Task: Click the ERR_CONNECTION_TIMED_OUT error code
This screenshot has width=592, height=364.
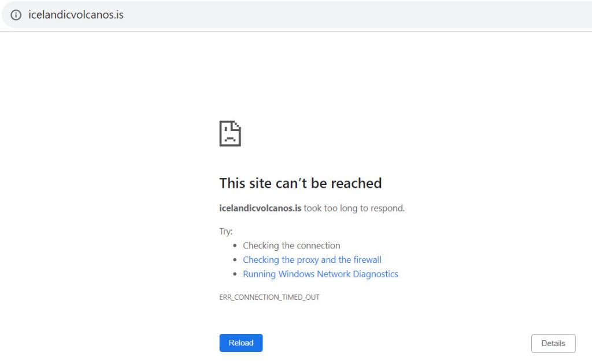Action: tap(269, 297)
